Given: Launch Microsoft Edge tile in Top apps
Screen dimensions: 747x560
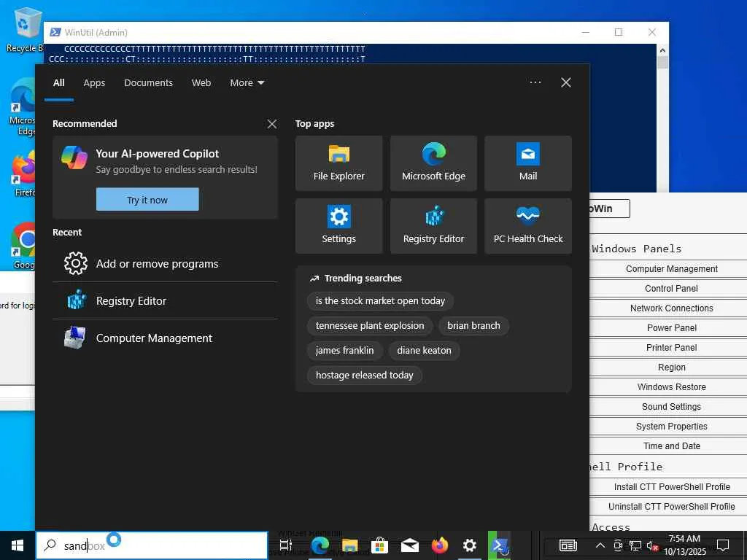Looking at the screenshot, I should (433, 163).
